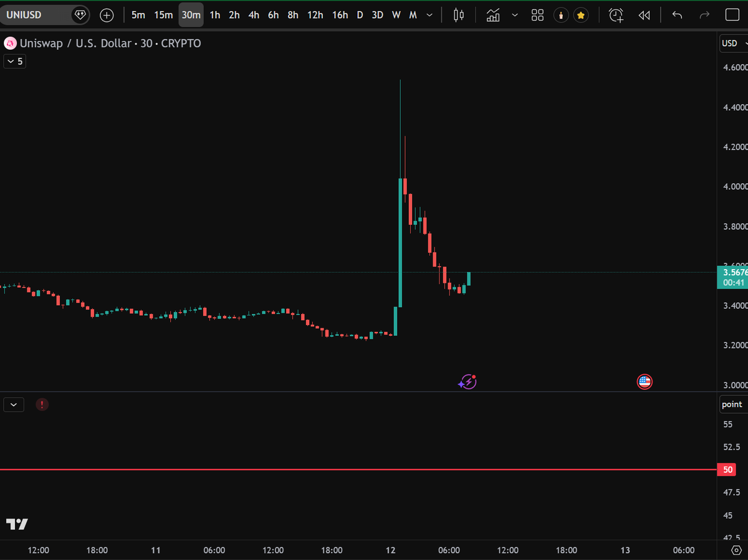Open the layout setup square button
The height and width of the screenshot is (560, 748).
click(732, 15)
